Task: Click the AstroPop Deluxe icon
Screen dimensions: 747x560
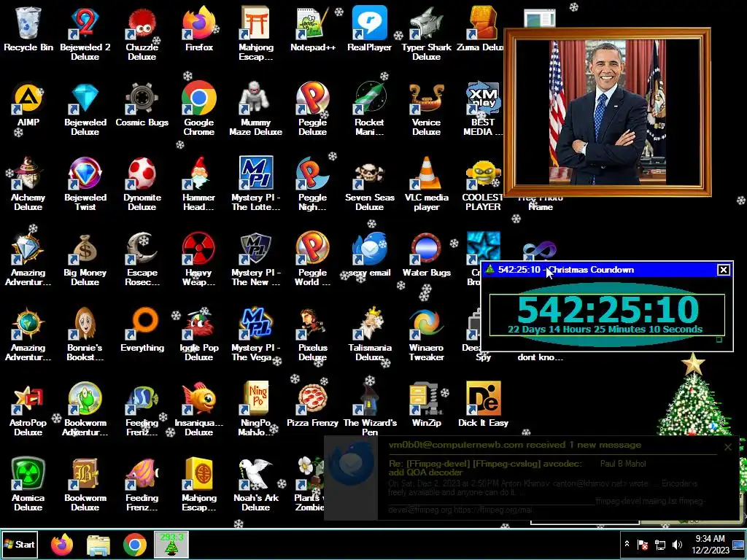Action: pos(28,408)
